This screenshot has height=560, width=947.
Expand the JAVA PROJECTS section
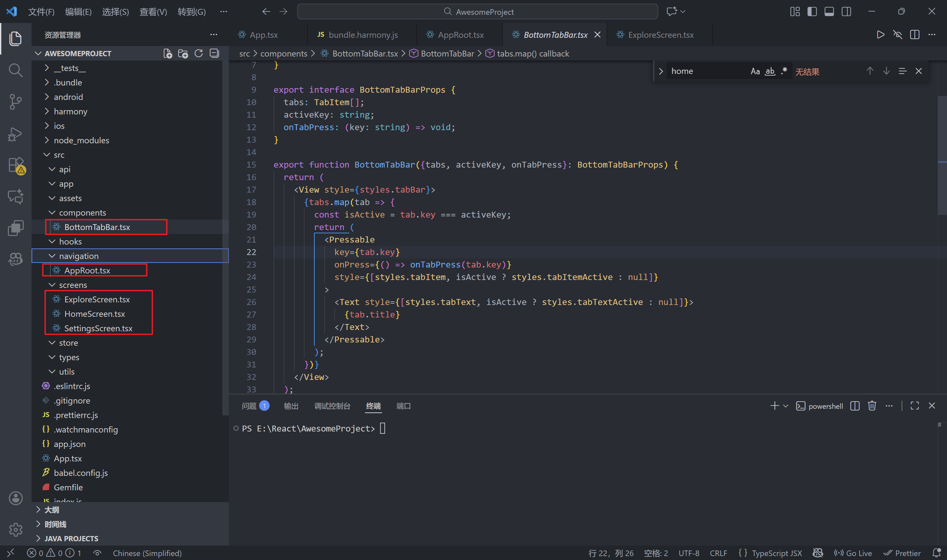(x=38, y=539)
